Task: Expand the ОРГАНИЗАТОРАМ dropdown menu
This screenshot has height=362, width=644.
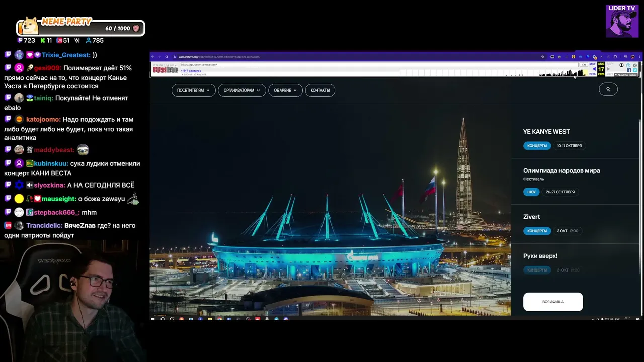Action: pyautogui.click(x=242, y=90)
